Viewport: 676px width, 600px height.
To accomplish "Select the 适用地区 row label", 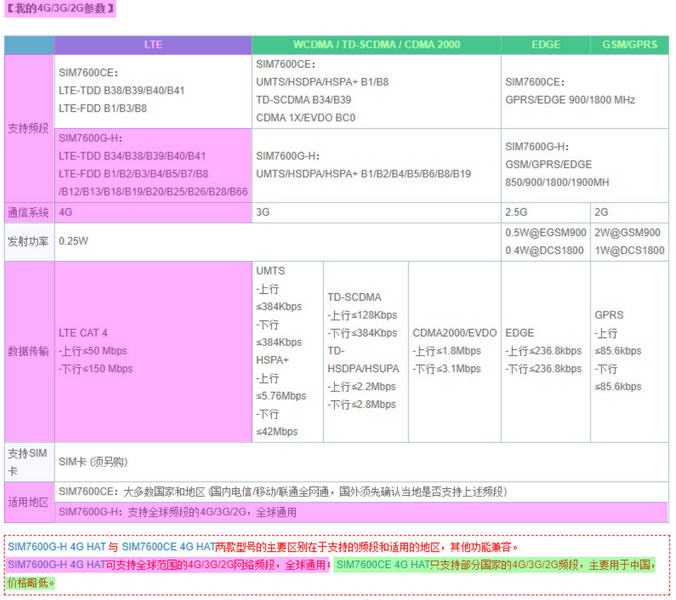I will (28, 503).
